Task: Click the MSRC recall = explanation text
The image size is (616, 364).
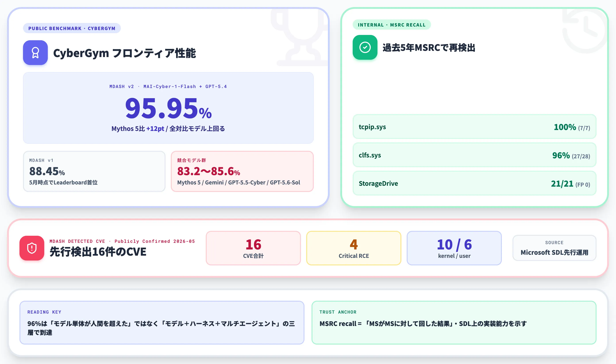Action: click(423, 324)
